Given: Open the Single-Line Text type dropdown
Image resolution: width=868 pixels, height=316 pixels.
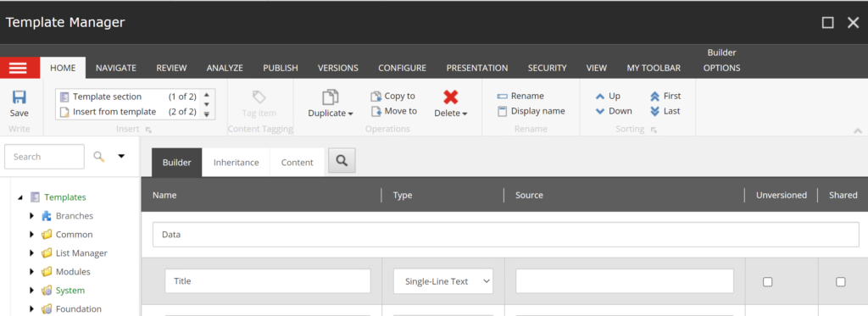Looking at the screenshot, I should (x=443, y=281).
